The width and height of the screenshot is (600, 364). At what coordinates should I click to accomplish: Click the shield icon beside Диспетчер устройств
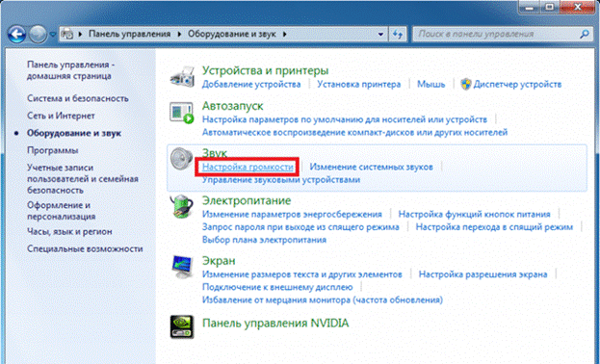[466, 84]
